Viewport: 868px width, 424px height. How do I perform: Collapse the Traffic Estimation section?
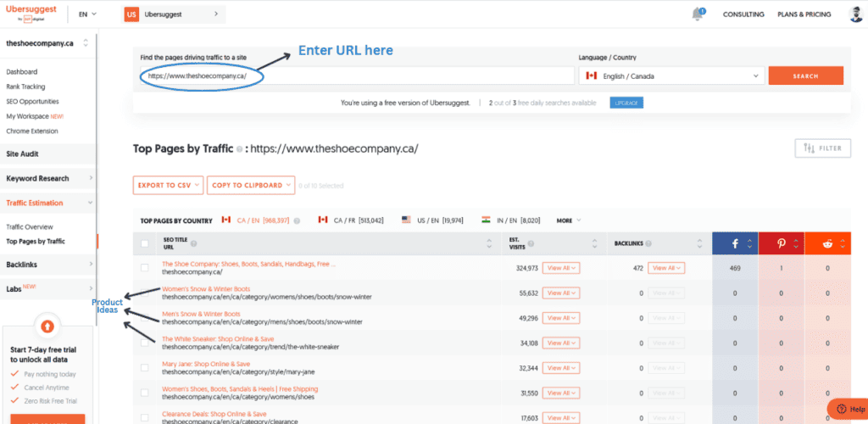(x=48, y=203)
